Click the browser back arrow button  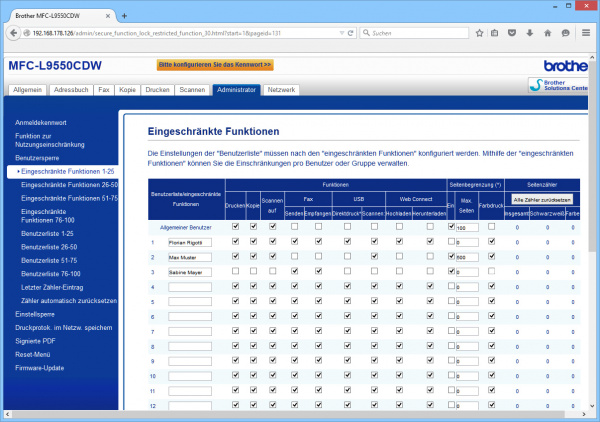coord(13,33)
